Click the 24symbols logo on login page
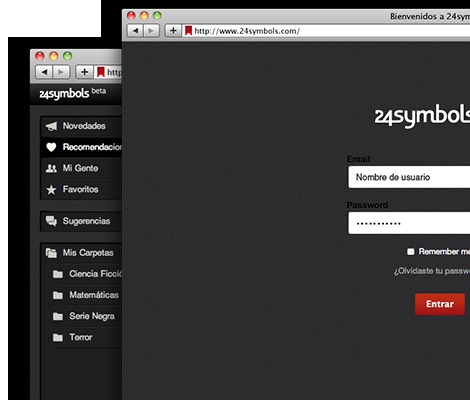 click(422, 117)
